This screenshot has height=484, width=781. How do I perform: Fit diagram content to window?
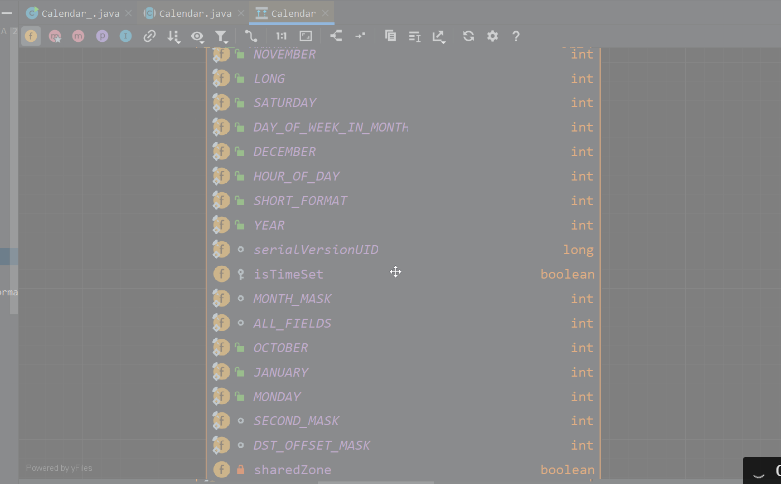[306, 36]
